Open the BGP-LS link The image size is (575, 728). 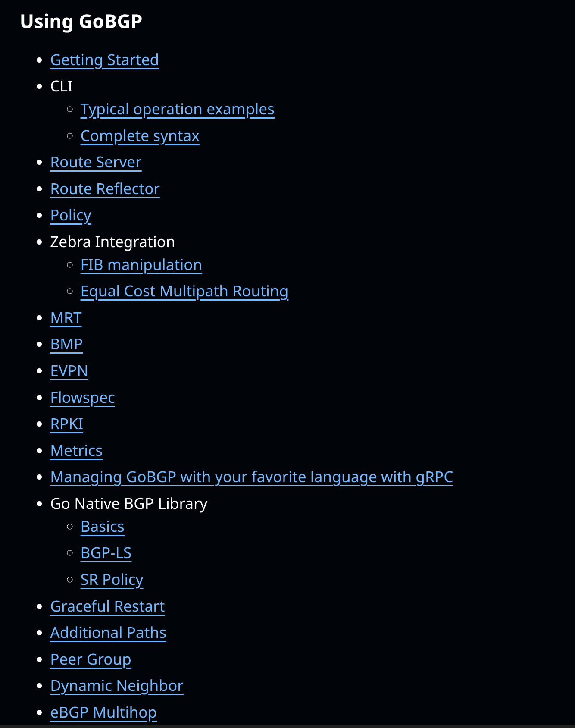point(106,553)
